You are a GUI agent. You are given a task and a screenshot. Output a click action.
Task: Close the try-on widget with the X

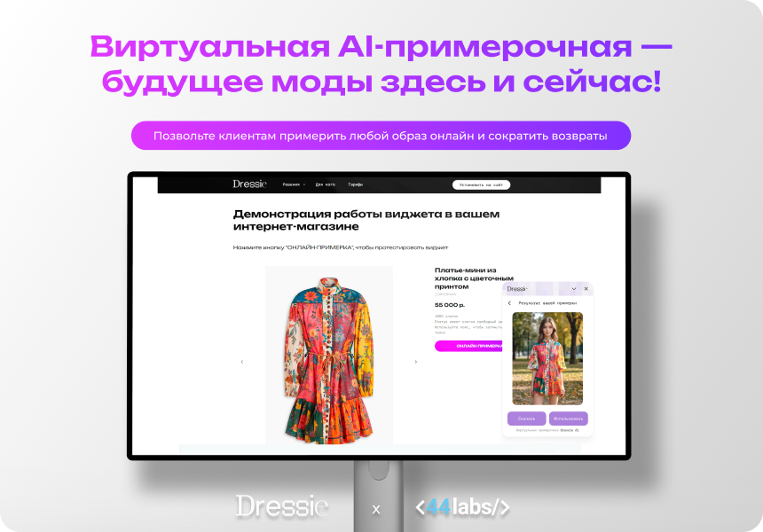point(586,288)
